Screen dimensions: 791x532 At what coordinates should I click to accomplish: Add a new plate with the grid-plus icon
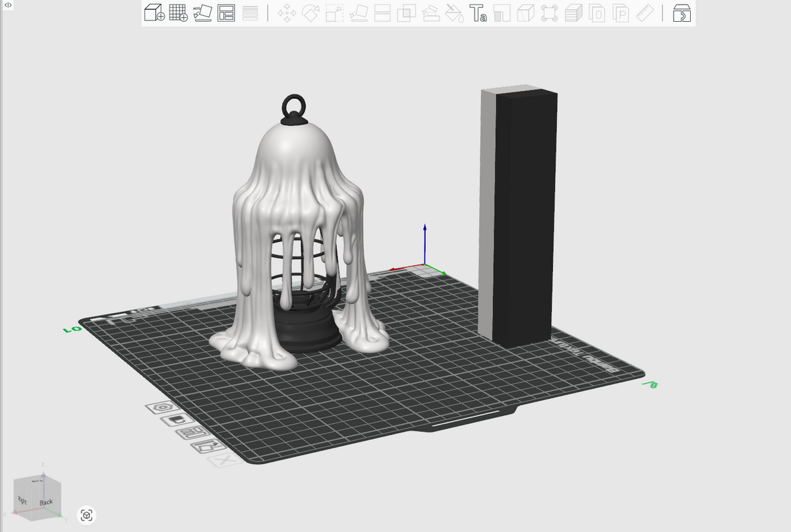pos(178,13)
